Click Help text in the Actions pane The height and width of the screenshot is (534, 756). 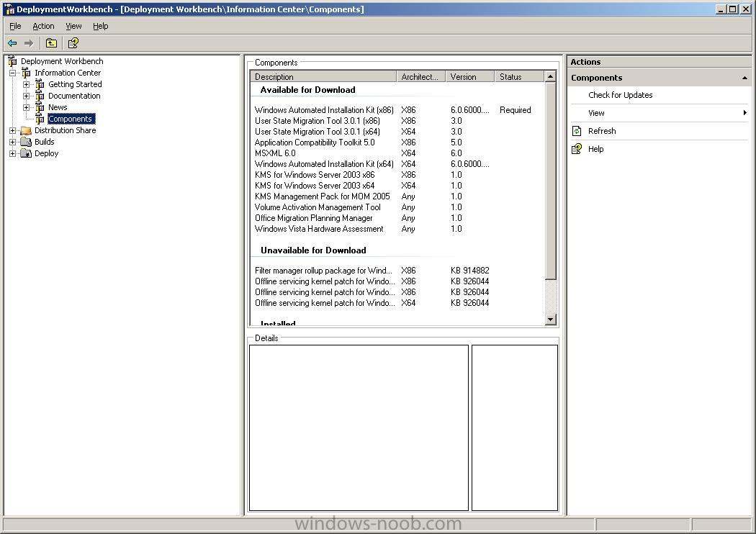pyautogui.click(x=595, y=149)
